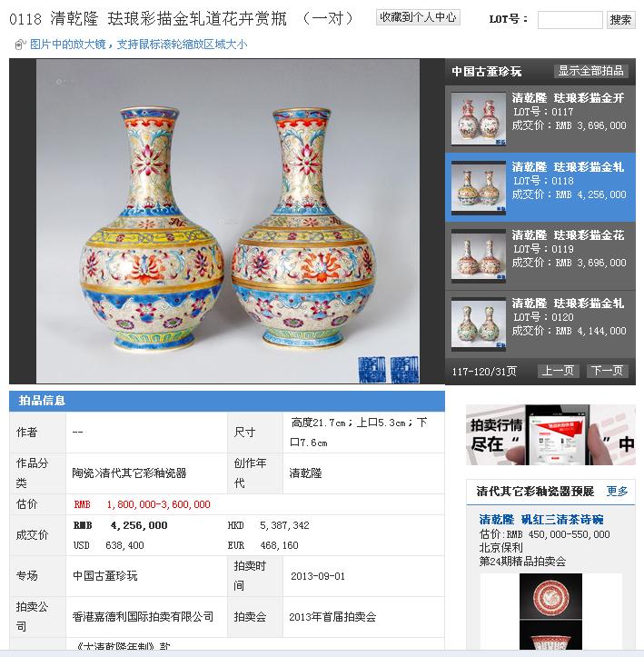Click the main pair of vases image
The width and height of the screenshot is (644, 657).
tap(228, 221)
